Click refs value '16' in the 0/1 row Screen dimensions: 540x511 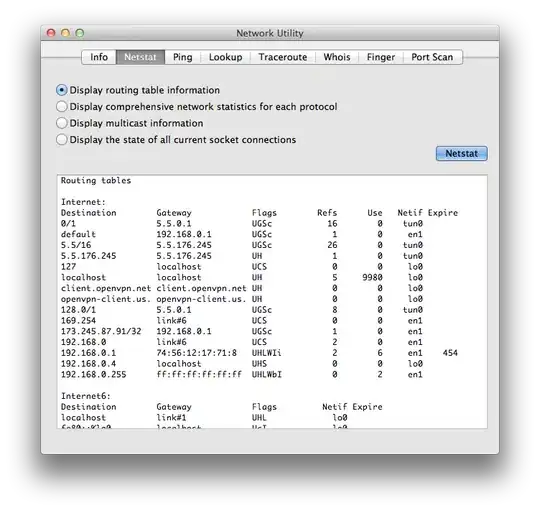click(332, 224)
